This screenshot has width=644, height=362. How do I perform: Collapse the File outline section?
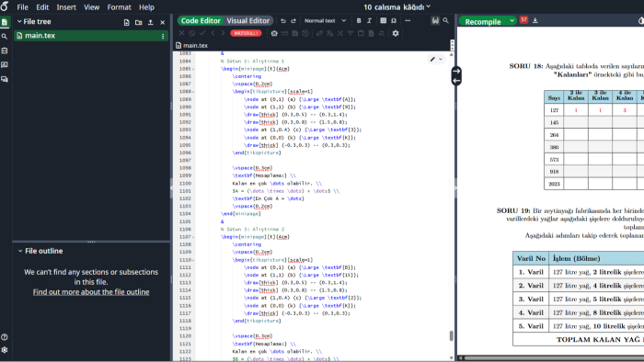point(20,251)
